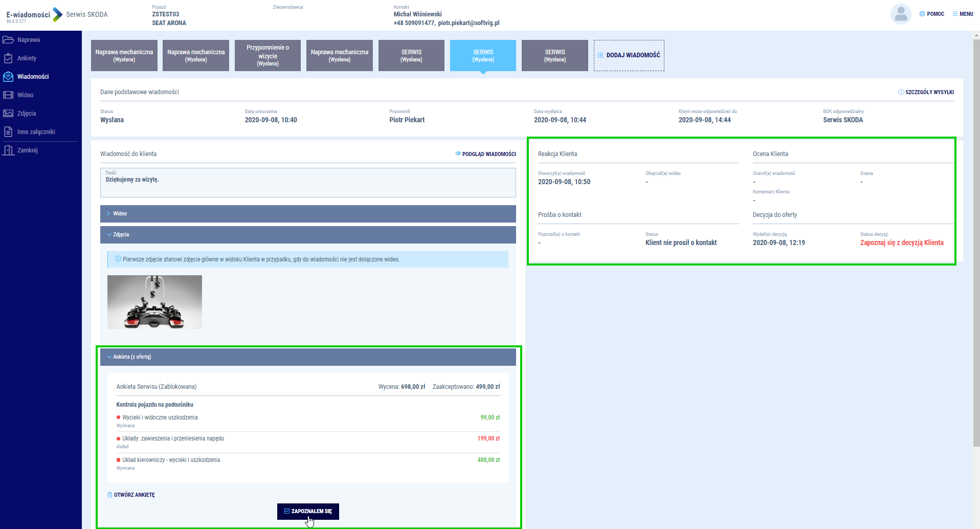Open the Pomoc help link
Image resolution: width=980 pixels, height=529 pixels.
[x=932, y=14]
